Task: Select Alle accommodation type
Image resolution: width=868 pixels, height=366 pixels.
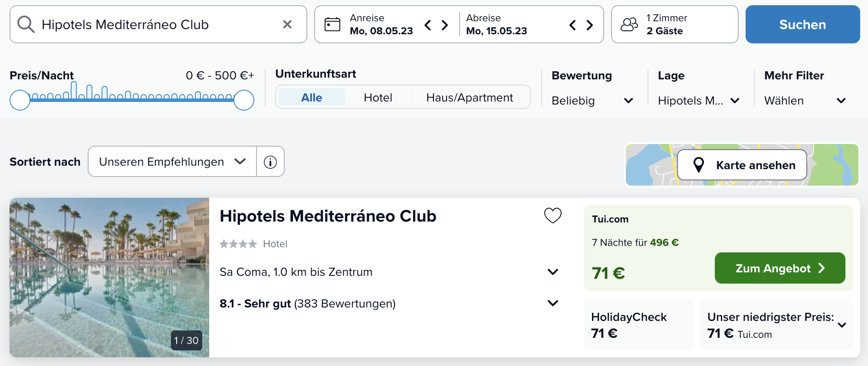Action: point(312,98)
